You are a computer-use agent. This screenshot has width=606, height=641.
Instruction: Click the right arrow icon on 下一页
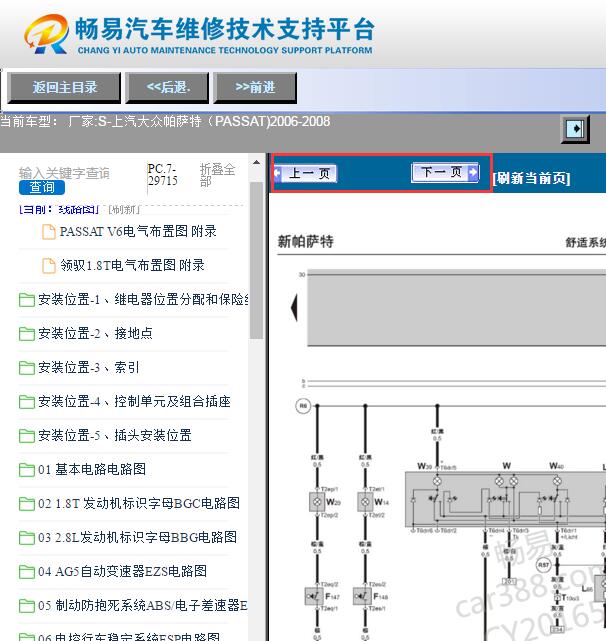(473, 172)
